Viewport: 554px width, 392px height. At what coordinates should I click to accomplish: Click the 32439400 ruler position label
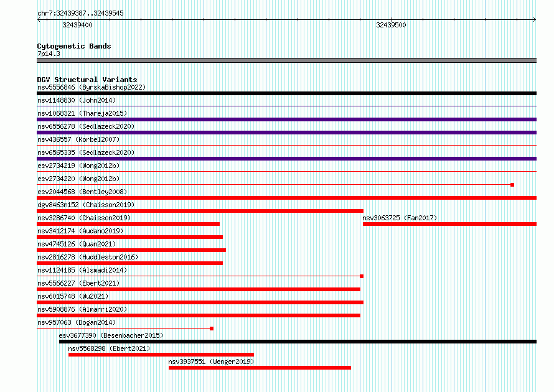(x=77, y=25)
